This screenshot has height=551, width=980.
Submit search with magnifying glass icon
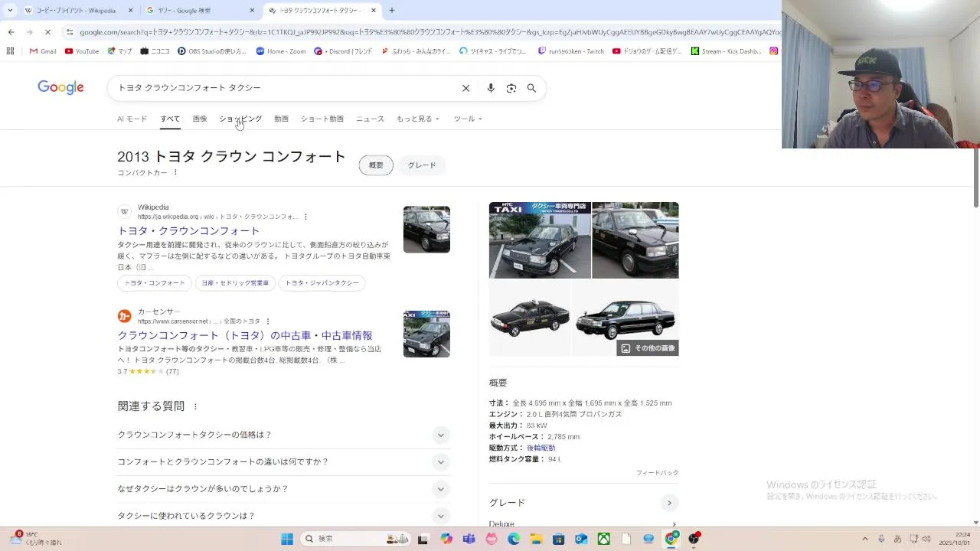coord(531,88)
